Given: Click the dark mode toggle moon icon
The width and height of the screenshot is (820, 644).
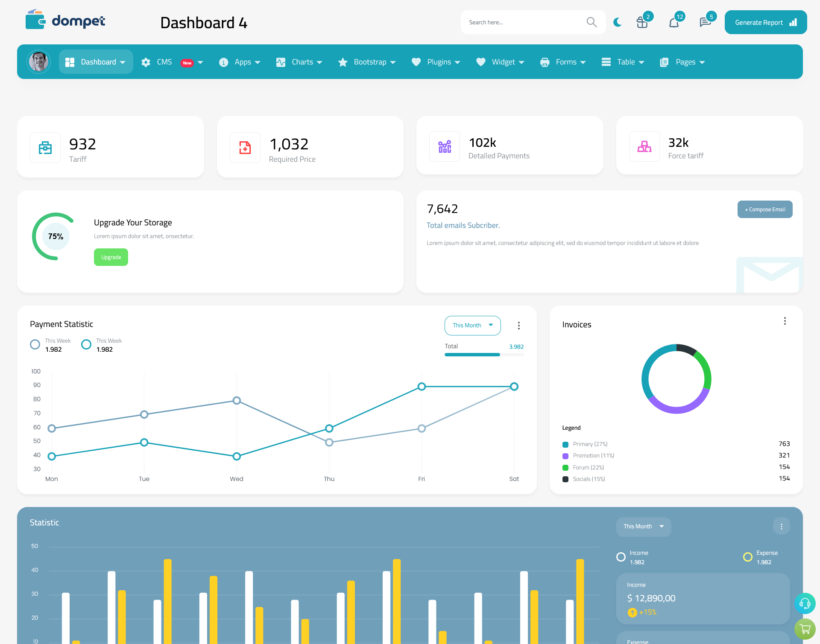Looking at the screenshot, I should (617, 22).
